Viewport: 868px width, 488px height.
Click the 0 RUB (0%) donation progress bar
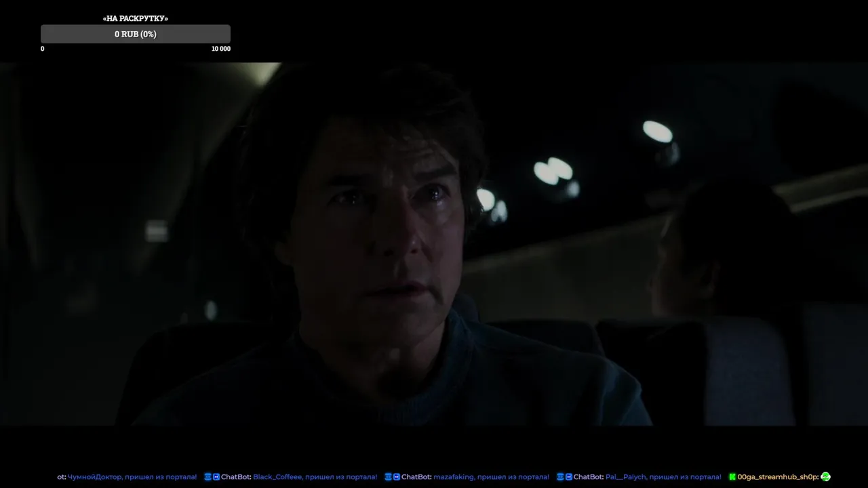(136, 34)
